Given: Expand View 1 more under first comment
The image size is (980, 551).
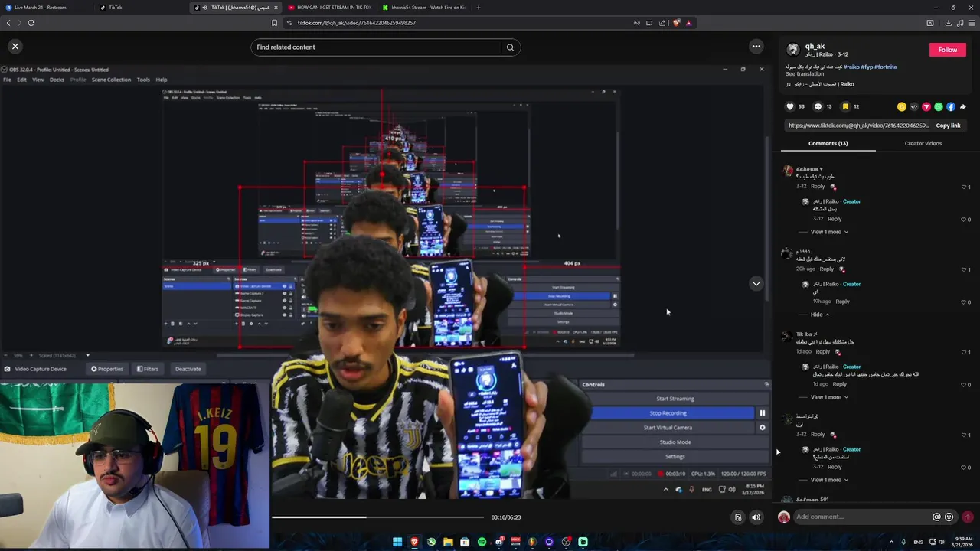Looking at the screenshot, I should point(829,232).
